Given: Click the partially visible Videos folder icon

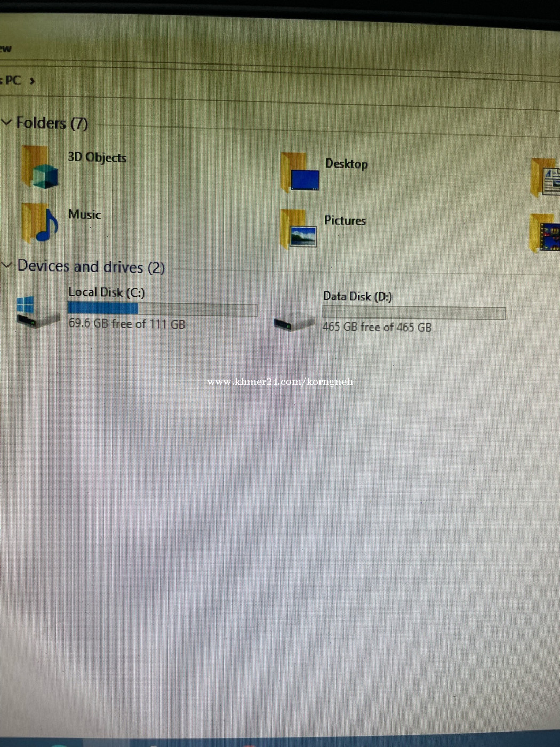Looking at the screenshot, I should point(545,233).
